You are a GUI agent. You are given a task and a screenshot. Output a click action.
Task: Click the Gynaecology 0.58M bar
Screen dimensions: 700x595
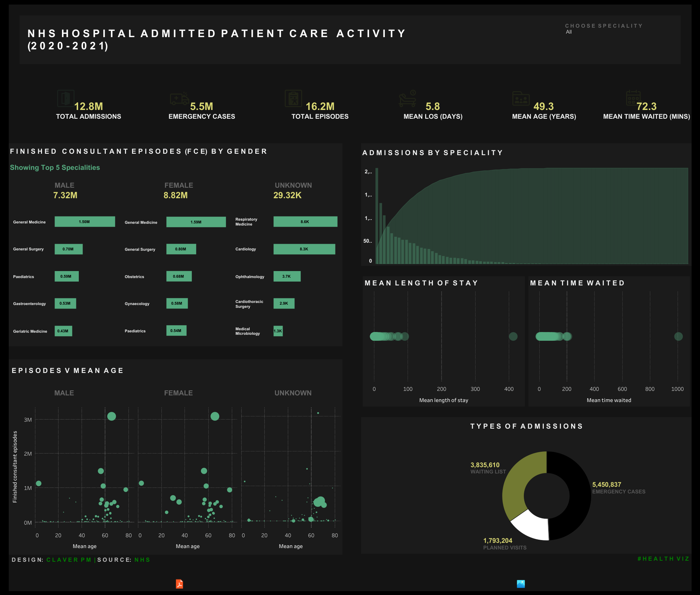[x=177, y=303]
